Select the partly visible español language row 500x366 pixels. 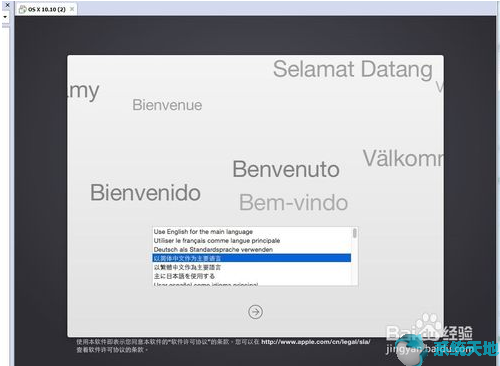(x=252, y=284)
